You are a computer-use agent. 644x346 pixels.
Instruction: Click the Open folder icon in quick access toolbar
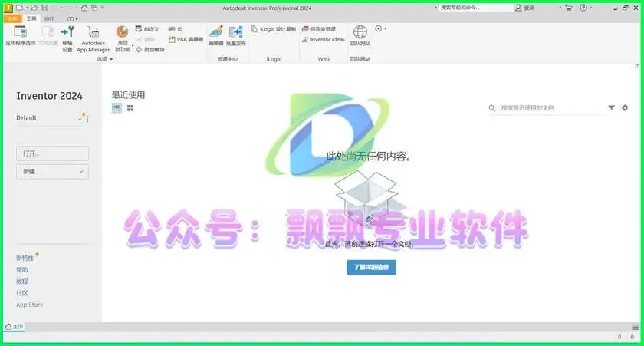click(34, 8)
